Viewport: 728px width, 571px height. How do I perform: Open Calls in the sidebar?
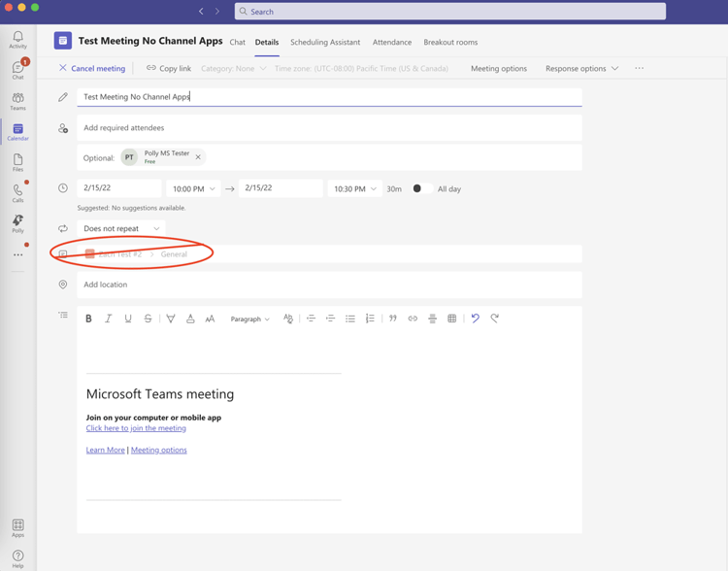coord(17,193)
